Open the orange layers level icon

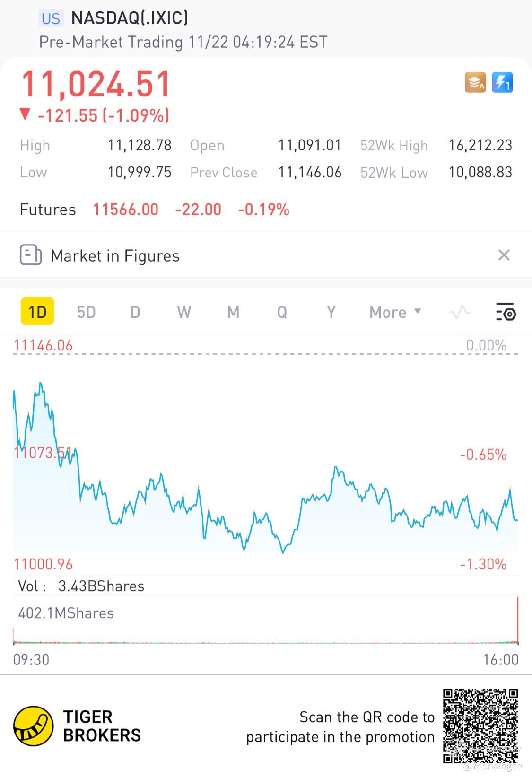tap(475, 82)
